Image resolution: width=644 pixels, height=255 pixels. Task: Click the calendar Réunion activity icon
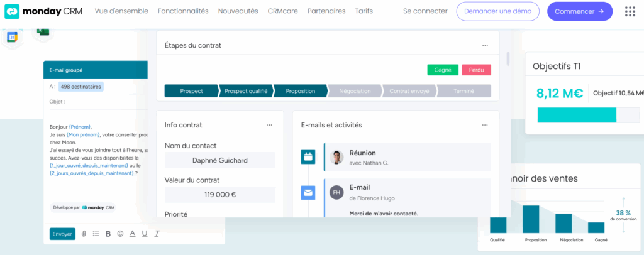(x=308, y=157)
